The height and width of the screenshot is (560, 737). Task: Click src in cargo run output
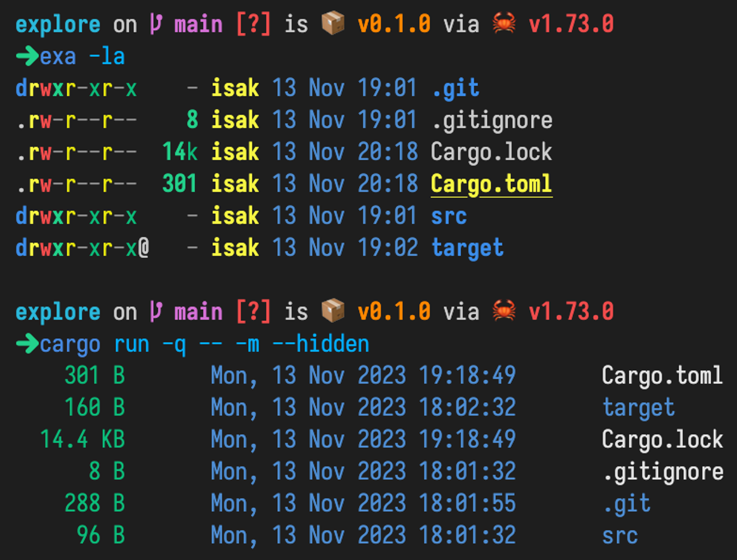click(x=620, y=535)
